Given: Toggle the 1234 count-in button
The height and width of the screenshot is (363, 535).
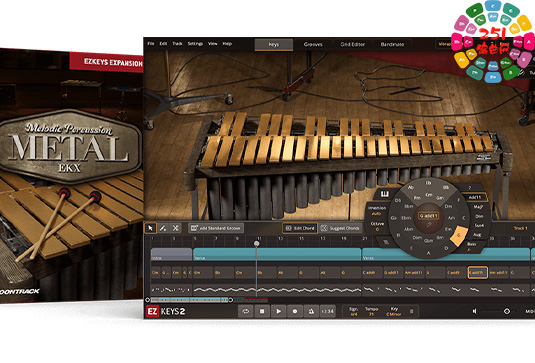Looking at the screenshot, I should pyautogui.click(x=328, y=311).
